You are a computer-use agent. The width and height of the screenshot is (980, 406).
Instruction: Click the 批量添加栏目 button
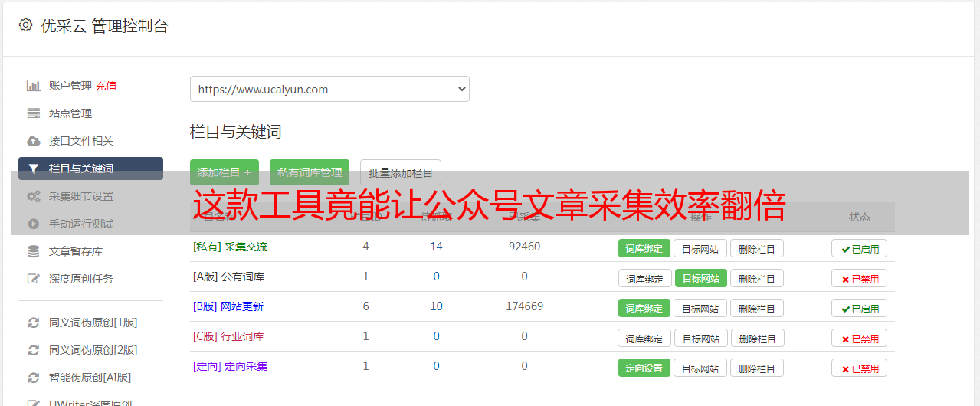tap(401, 172)
